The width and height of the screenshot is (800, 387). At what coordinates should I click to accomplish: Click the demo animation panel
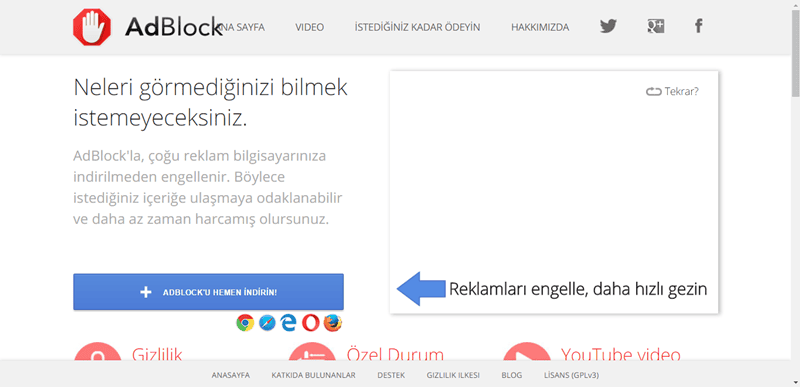(554, 192)
